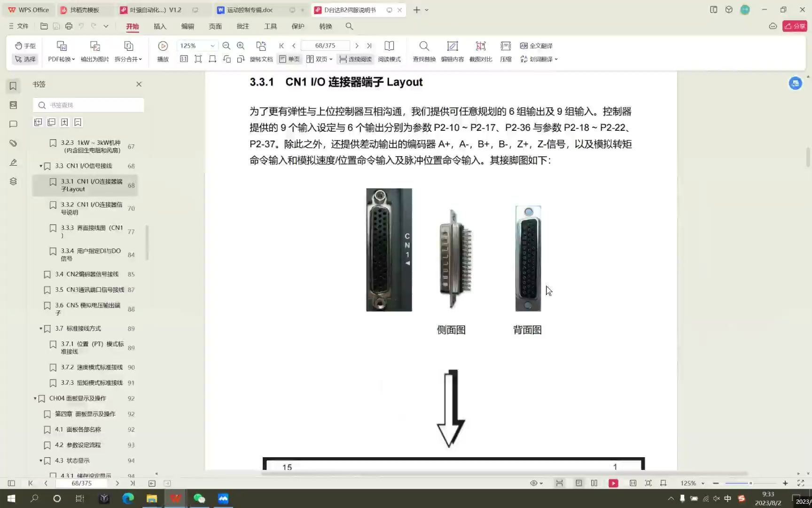The width and height of the screenshot is (812, 508).
Task: Click the status bar zoom-out minus
Action: (716, 483)
